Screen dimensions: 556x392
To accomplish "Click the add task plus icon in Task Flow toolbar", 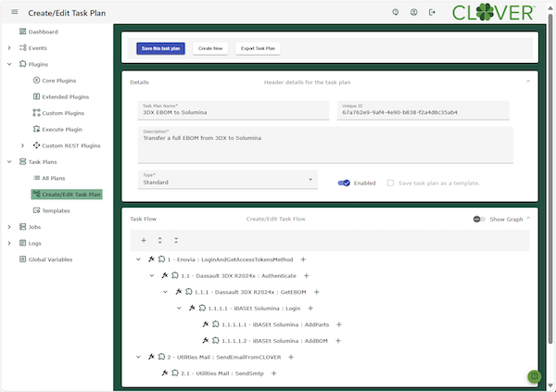I will tap(144, 241).
